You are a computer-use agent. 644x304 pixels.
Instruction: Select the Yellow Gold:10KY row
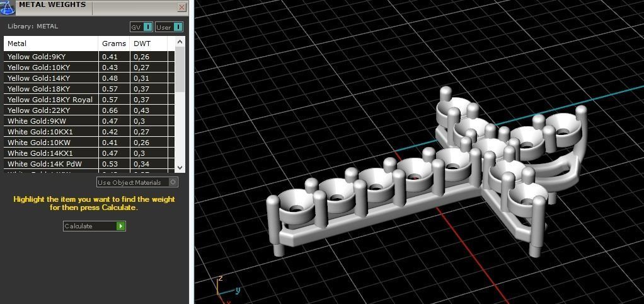point(89,67)
